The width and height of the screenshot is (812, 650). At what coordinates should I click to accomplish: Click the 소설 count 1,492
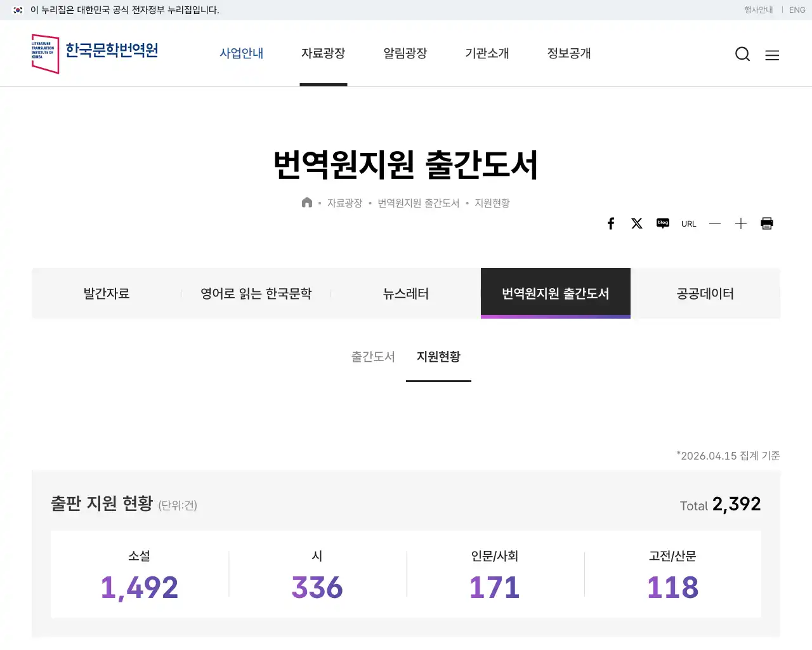[x=140, y=587]
